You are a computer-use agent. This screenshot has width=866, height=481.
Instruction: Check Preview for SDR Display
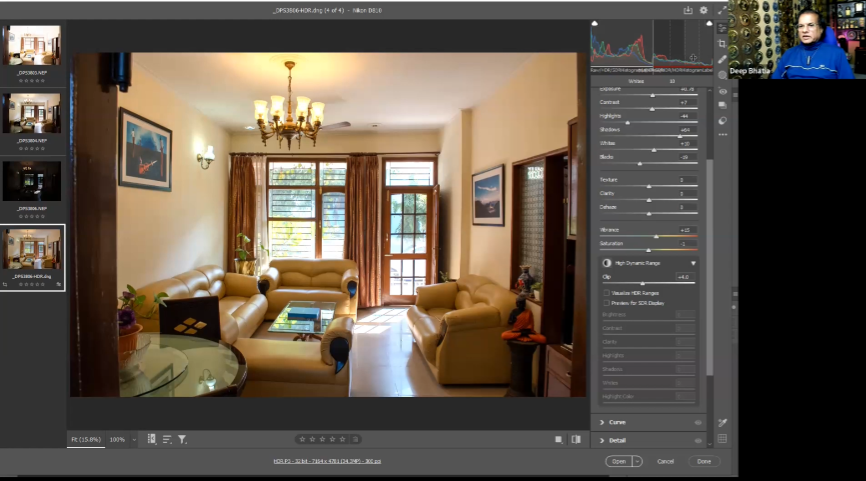click(x=606, y=302)
